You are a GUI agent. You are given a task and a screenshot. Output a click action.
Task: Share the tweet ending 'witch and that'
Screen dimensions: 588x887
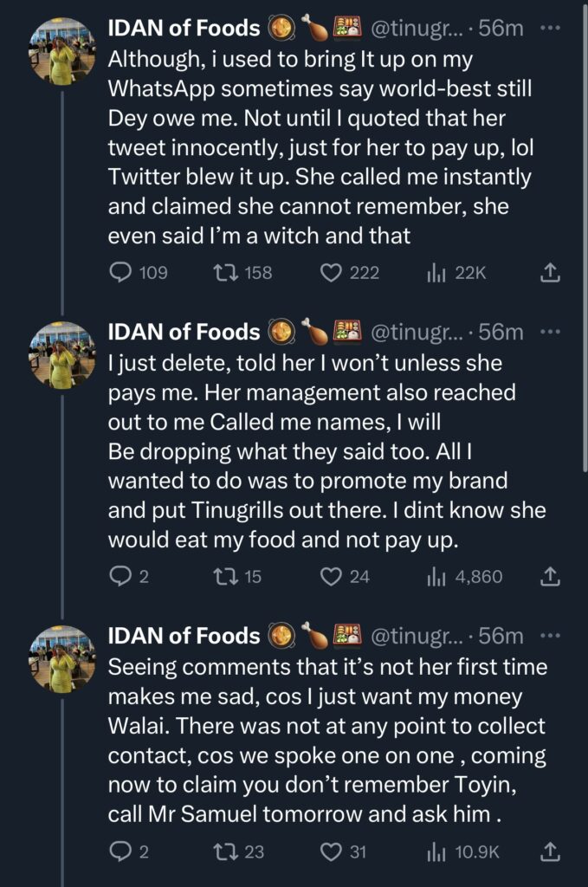click(x=548, y=273)
